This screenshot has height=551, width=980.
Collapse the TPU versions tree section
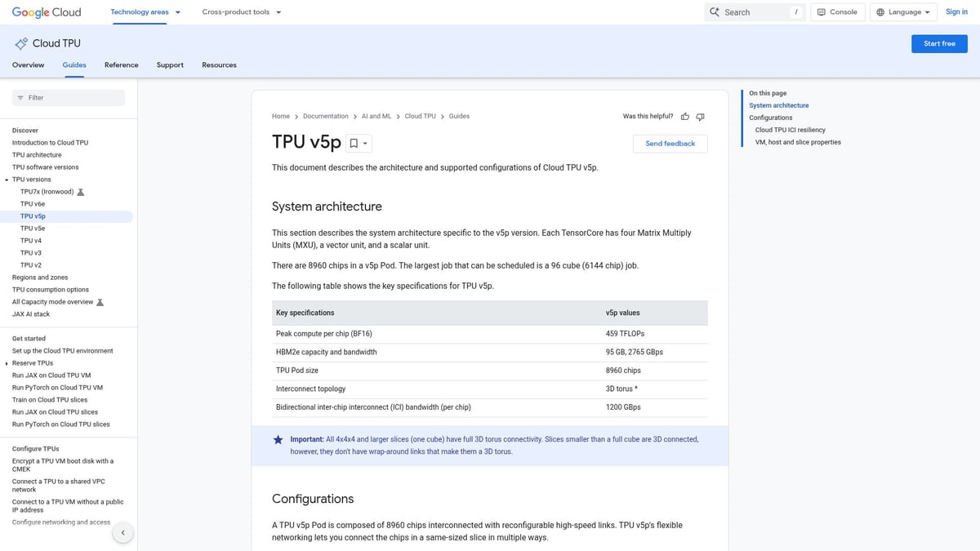[7, 180]
